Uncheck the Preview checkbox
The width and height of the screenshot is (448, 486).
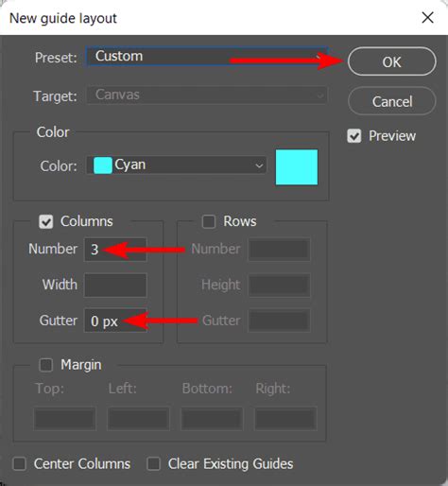point(354,136)
